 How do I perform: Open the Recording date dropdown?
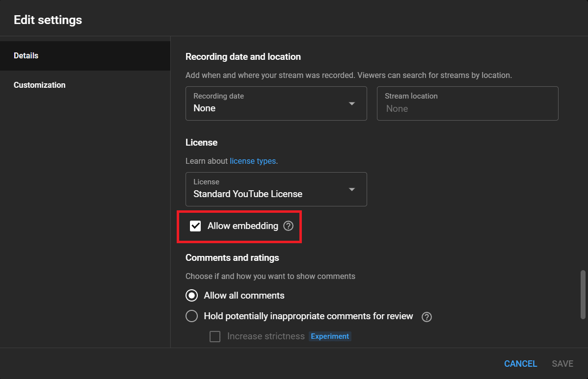point(276,103)
